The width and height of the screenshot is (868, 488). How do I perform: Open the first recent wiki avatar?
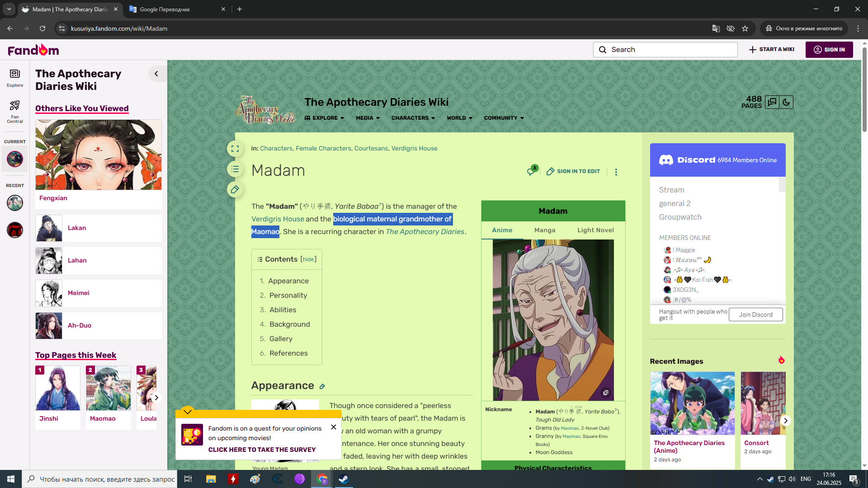15,203
